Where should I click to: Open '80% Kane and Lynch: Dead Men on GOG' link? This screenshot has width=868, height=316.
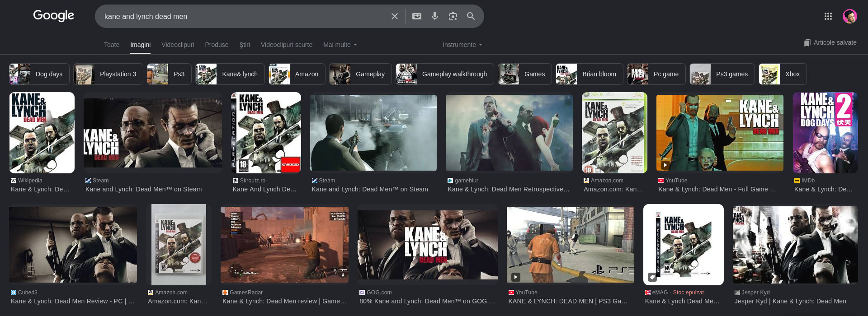click(x=427, y=301)
